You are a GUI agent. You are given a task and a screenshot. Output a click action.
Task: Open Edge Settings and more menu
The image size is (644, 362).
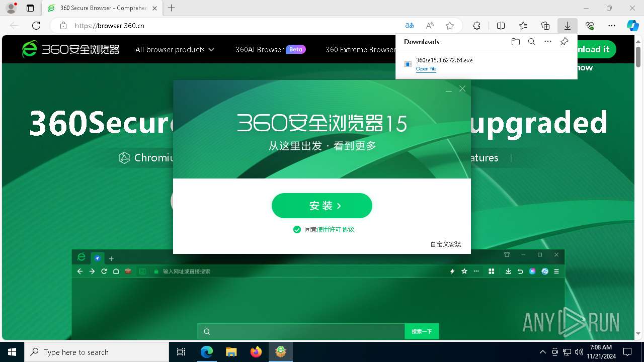pyautogui.click(x=612, y=26)
